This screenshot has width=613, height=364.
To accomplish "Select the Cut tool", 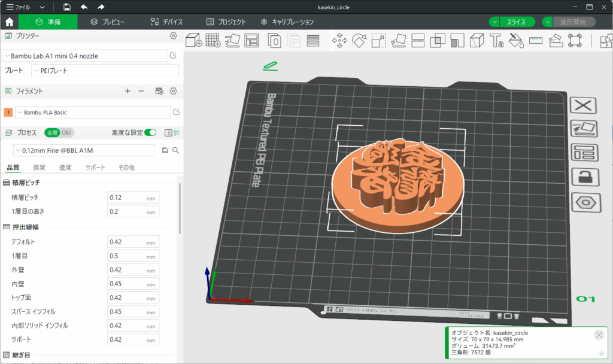I will 418,40.
